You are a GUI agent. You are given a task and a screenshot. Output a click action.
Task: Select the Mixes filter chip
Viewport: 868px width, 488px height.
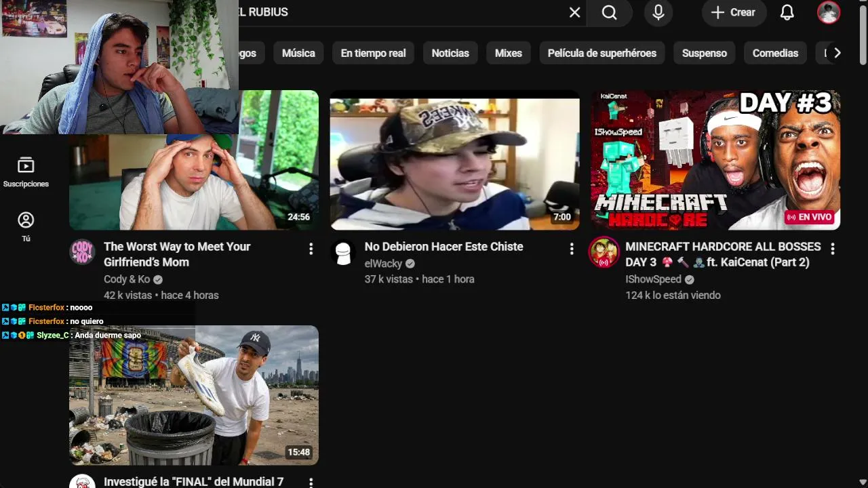click(509, 53)
